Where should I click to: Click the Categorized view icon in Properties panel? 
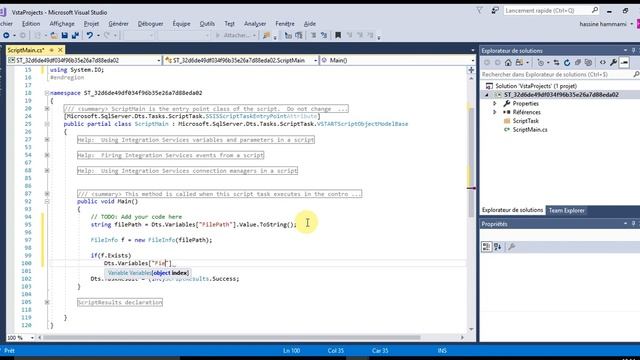click(486, 247)
